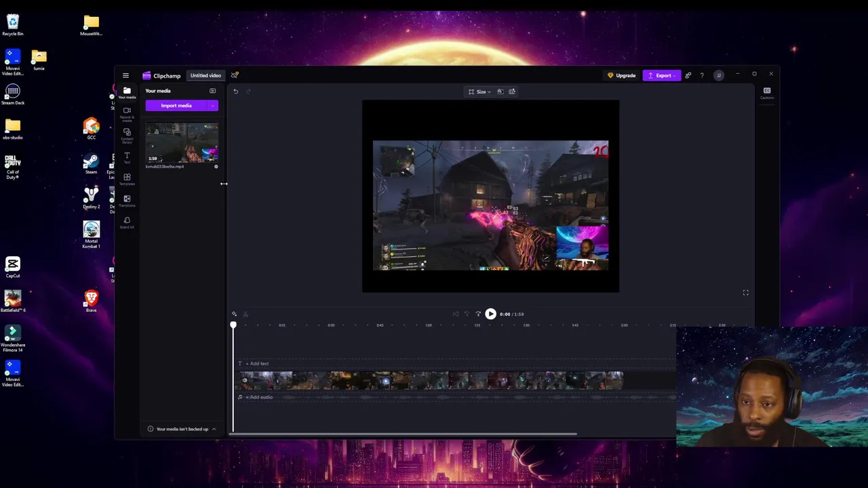Open the Record & create sidebar tab
The height and width of the screenshot is (488, 868).
[127, 114]
